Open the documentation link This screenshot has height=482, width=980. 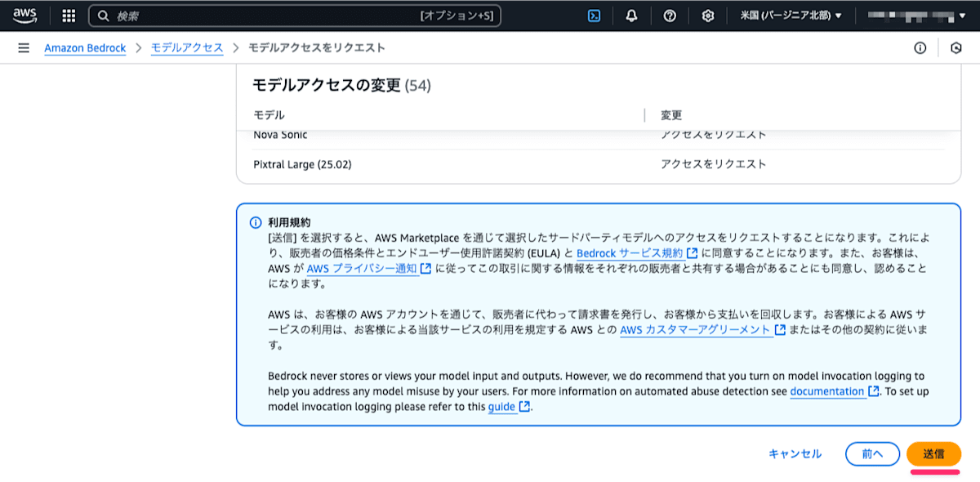pyautogui.click(x=827, y=391)
